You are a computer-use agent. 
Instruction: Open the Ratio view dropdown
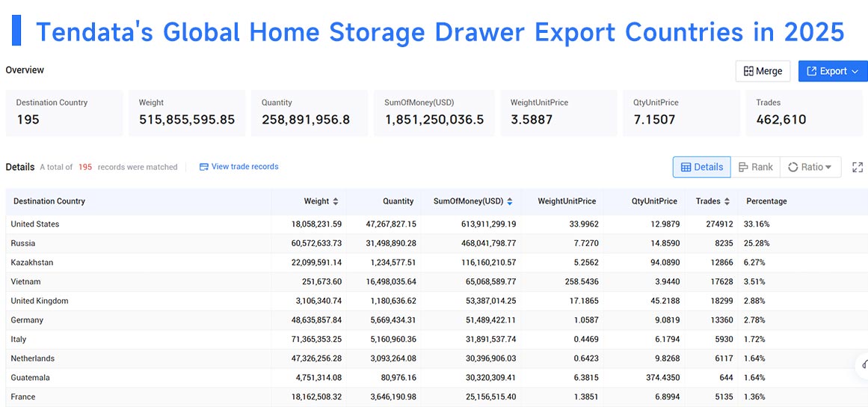tap(810, 168)
